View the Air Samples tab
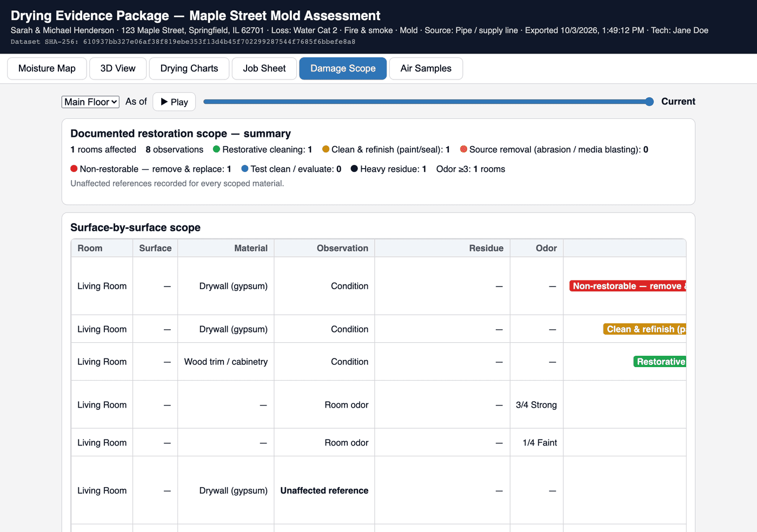The width and height of the screenshot is (757, 532). 426,69
